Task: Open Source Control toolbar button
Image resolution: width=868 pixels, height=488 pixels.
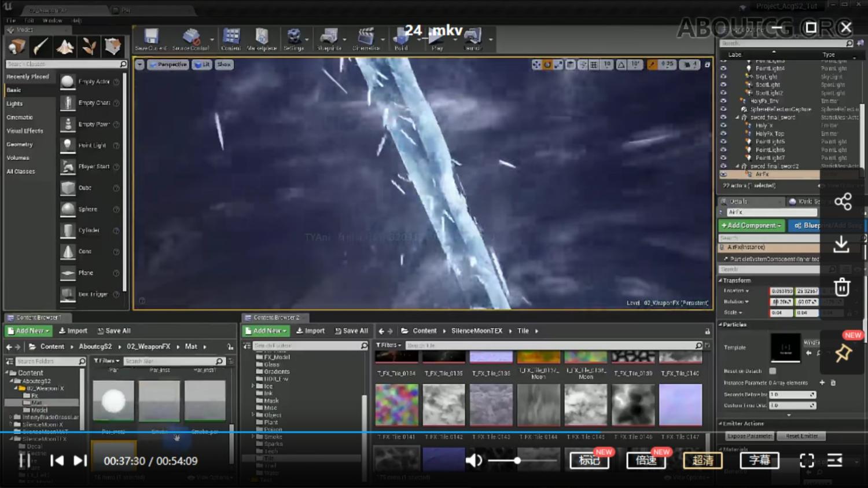Action: [x=191, y=39]
